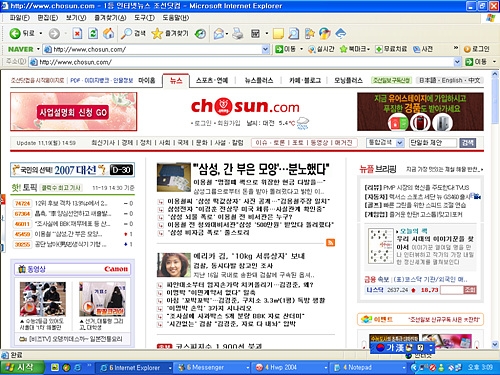
Task: Open the 도움말(H) menu
Action: pos(176,18)
